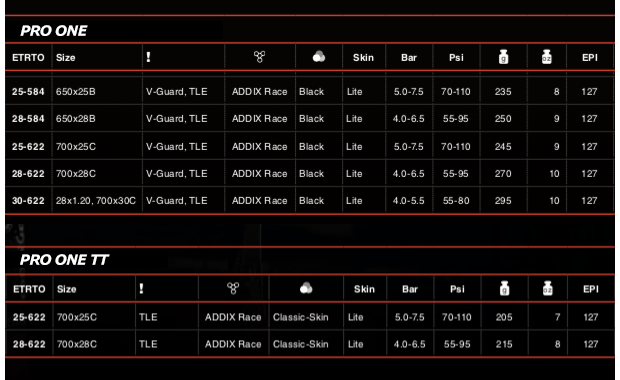
Task: Click the Classic-Skin cell for 700x25C
Action: tap(301, 317)
